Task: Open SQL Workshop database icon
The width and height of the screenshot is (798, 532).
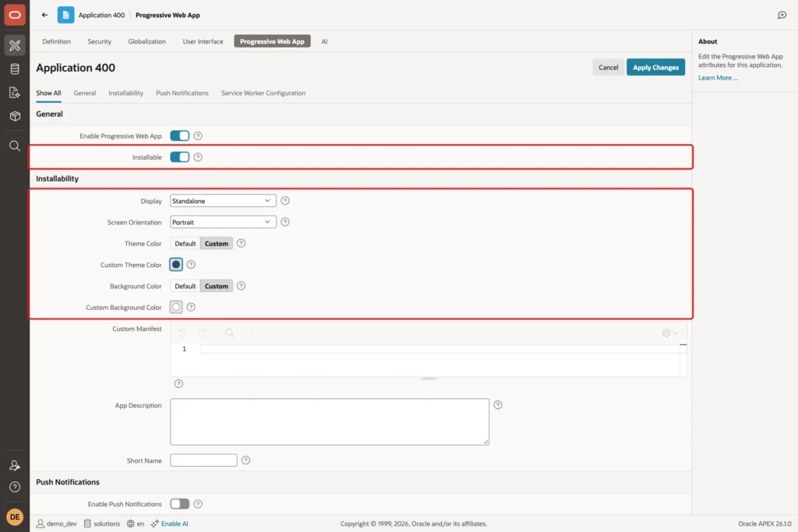Action: pos(15,69)
